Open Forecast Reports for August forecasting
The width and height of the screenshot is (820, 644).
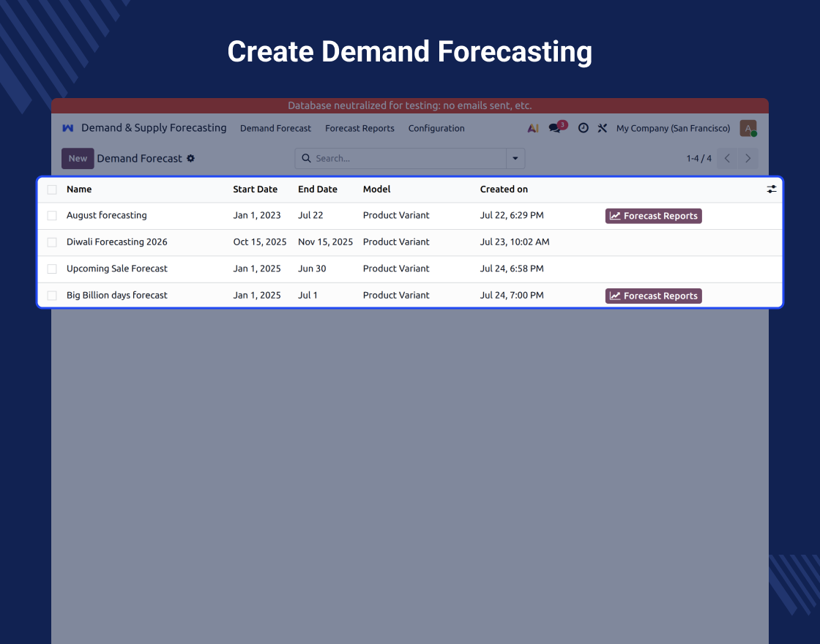point(654,216)
